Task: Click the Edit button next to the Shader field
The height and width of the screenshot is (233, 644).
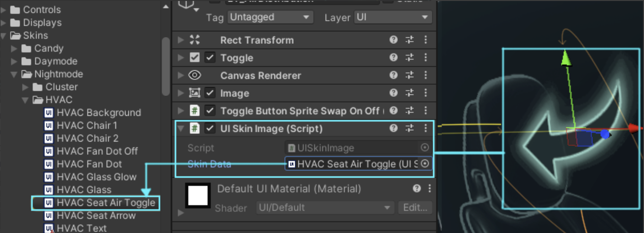Action: pos(415,207)
